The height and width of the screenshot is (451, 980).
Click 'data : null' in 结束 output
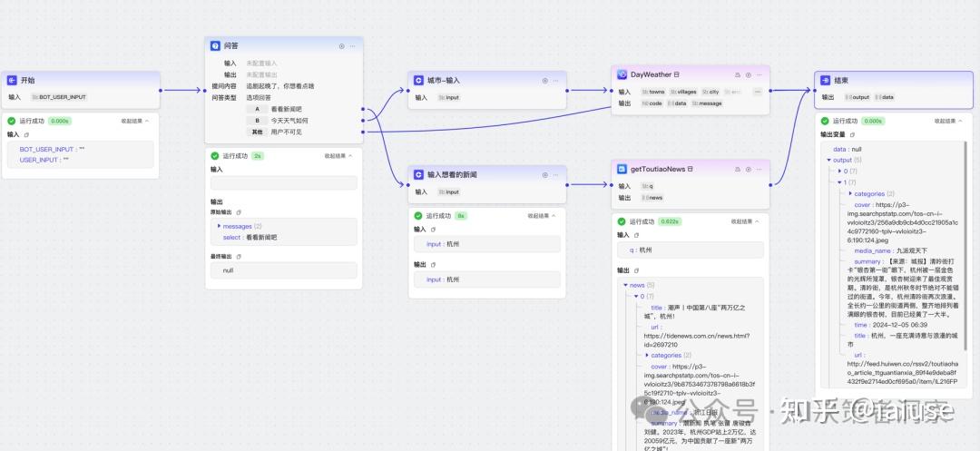pyautogui.click(x=848, y=150)
